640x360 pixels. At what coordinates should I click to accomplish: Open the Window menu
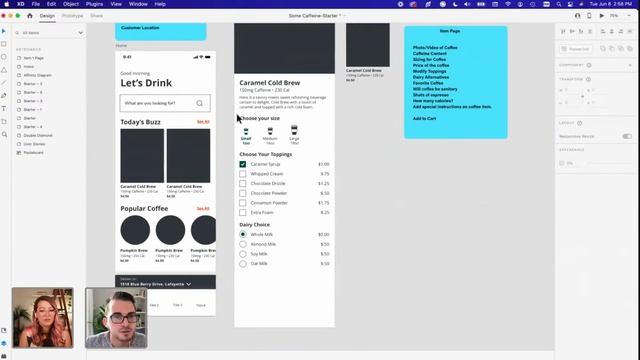tap(138, 4)
